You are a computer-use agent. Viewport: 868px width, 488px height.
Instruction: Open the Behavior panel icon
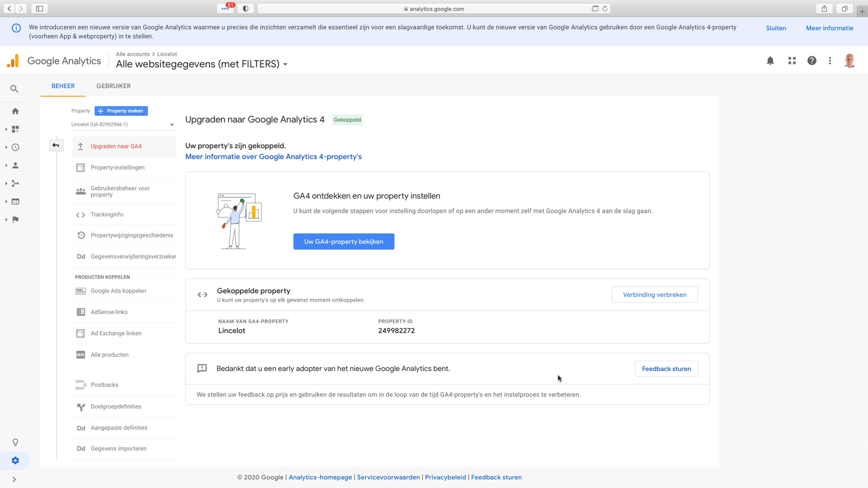coord(15,202)
